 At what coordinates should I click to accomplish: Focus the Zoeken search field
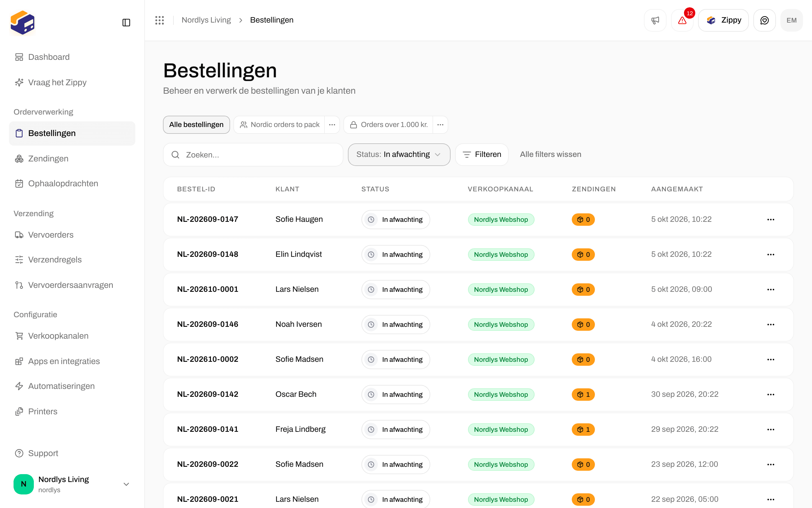pyautogui.click(x=253, y=155)
